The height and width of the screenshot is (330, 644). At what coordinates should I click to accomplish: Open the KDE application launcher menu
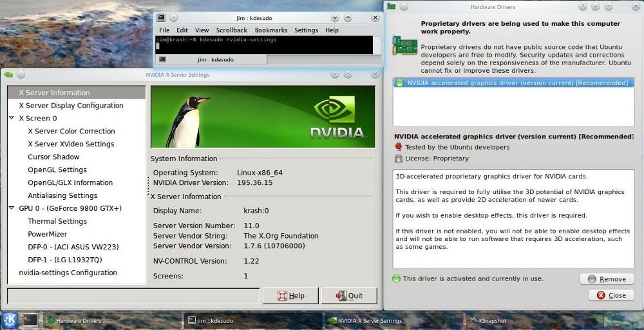pos(9,320)
